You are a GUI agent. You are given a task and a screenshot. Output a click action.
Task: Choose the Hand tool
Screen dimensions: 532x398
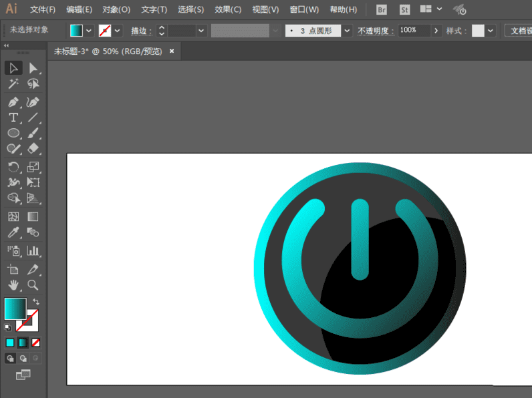point(13,285)
